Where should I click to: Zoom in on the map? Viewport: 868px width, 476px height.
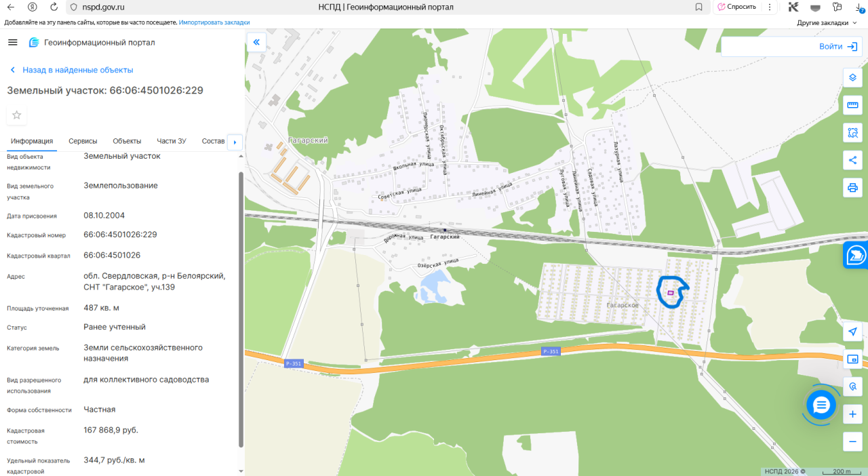(x=853, y=414)
